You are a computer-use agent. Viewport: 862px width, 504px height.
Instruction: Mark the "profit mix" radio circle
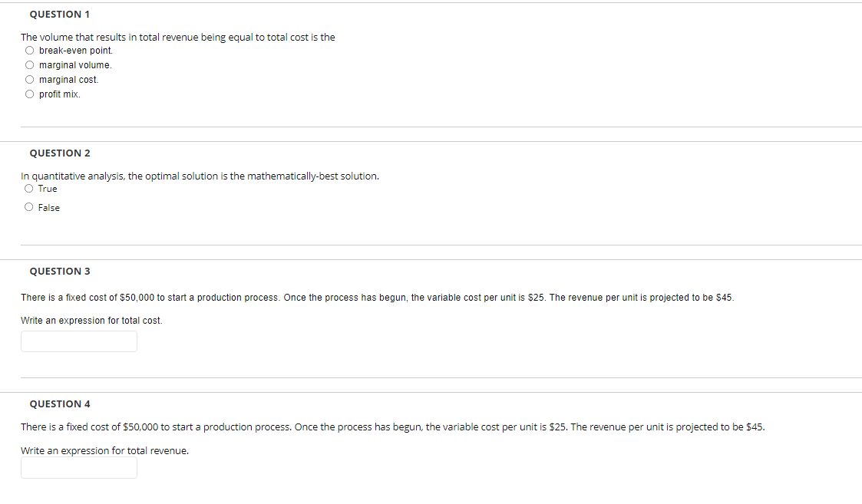coord(29,94)
